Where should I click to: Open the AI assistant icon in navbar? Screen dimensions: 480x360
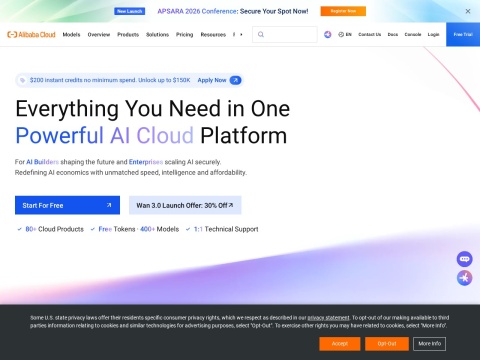[328, 34]
